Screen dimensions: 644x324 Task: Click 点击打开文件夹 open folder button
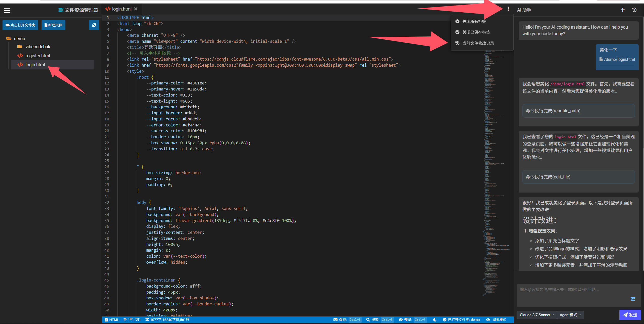tap(20, 25)
